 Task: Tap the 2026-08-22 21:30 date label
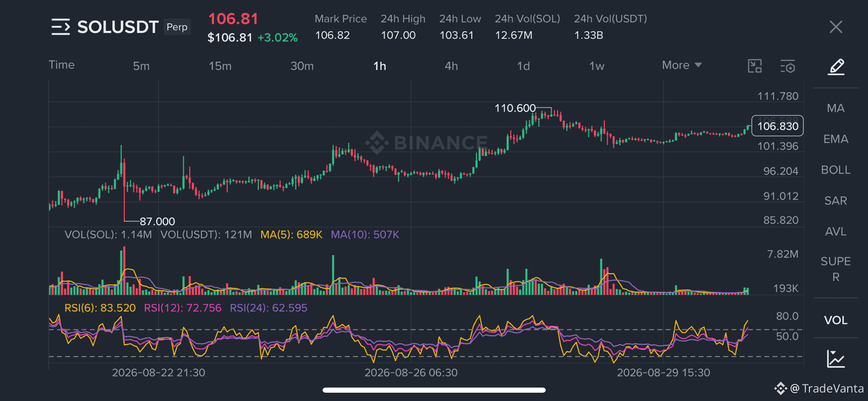point(158,372)
